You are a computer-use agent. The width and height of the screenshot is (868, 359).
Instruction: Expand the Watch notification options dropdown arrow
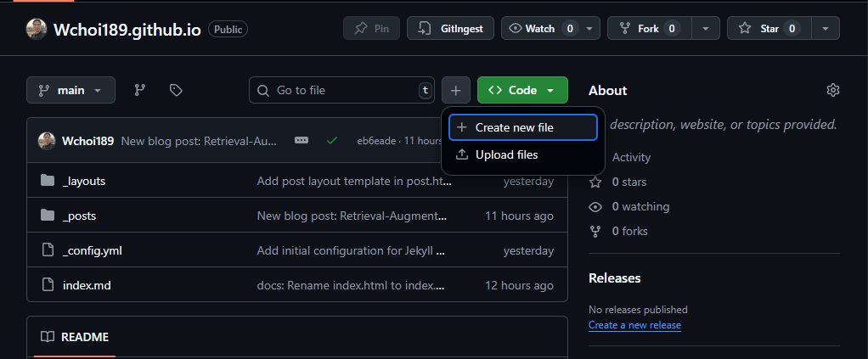tap(589, 28)
